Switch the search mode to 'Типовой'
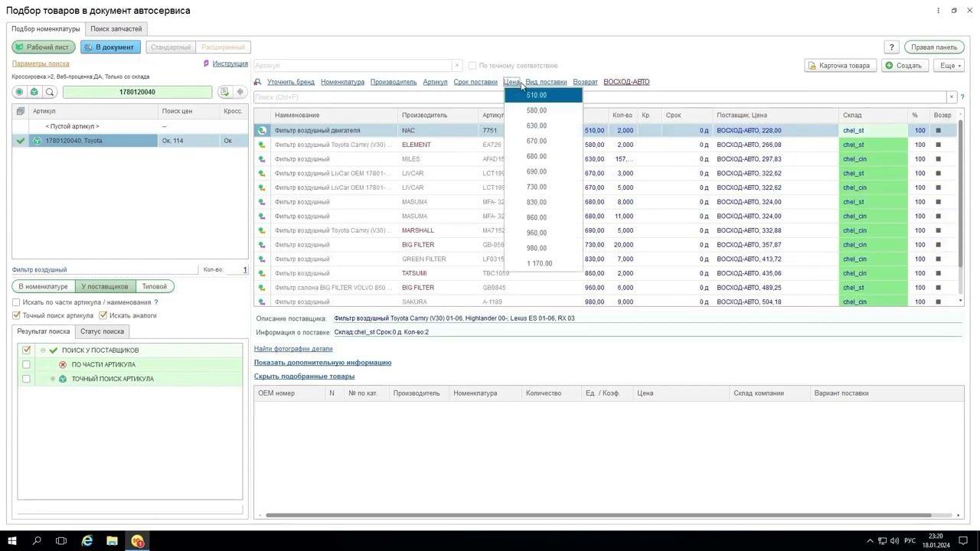Image resolution: width=980 pixels, height=551 pixels. click(x=155, y=287)
